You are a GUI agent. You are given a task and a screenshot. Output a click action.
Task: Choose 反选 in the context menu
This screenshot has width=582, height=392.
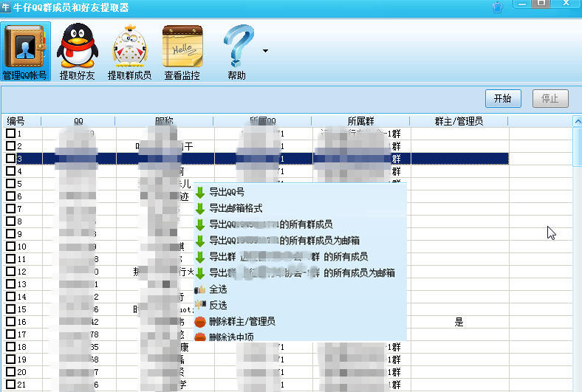tap(218, 305)
